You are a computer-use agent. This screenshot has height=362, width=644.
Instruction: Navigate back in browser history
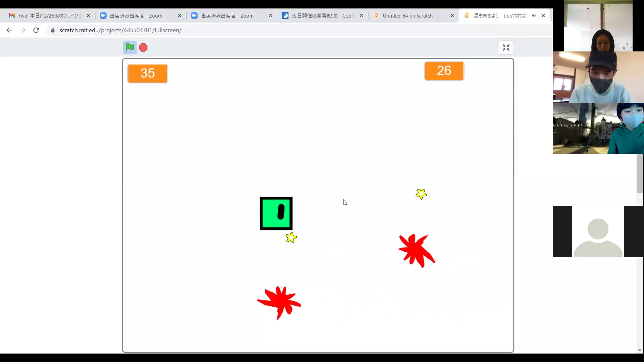pyautogui.click(x=9, y=30)
